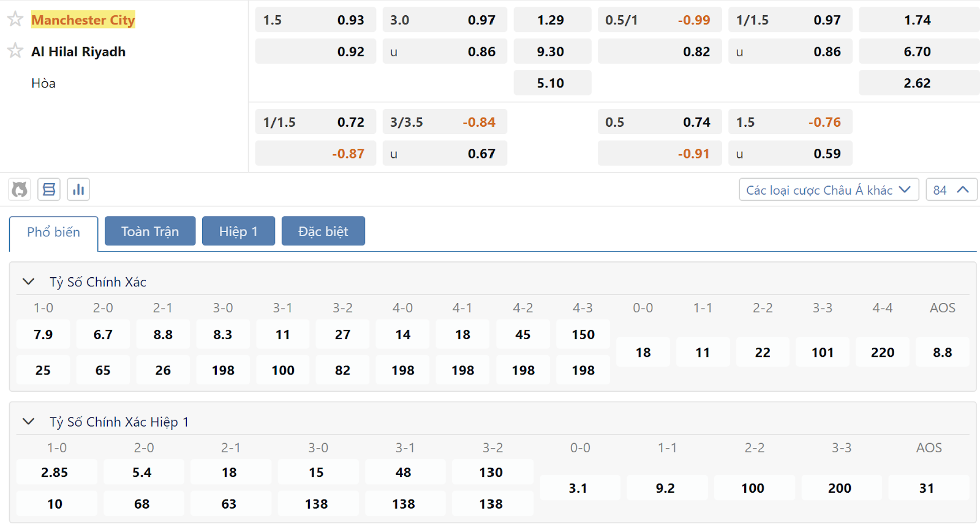Image resolution: width=980 pixels, height=527 pixels.
Task: Open the Manchester City team link
Action: coord(83,20)
